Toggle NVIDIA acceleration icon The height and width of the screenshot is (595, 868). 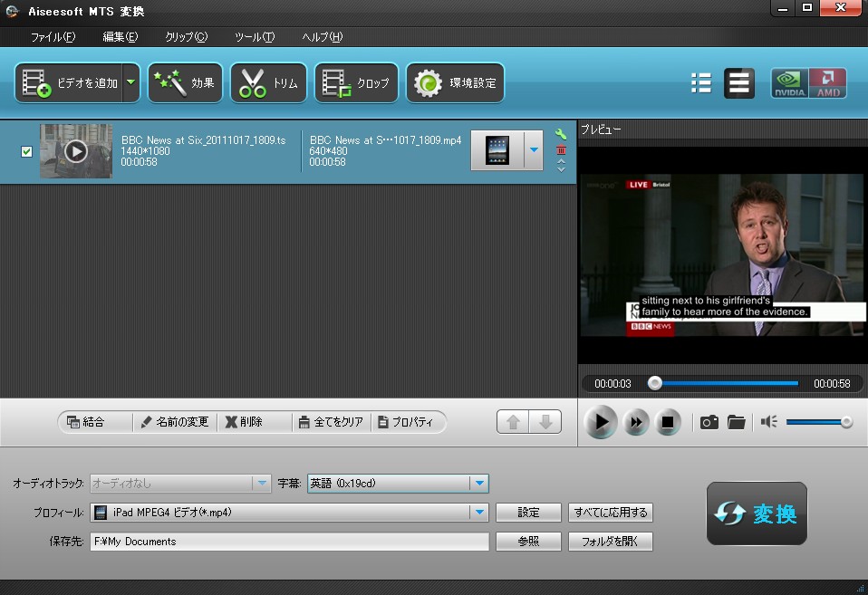pyautogui.click(x=789, y=83)
